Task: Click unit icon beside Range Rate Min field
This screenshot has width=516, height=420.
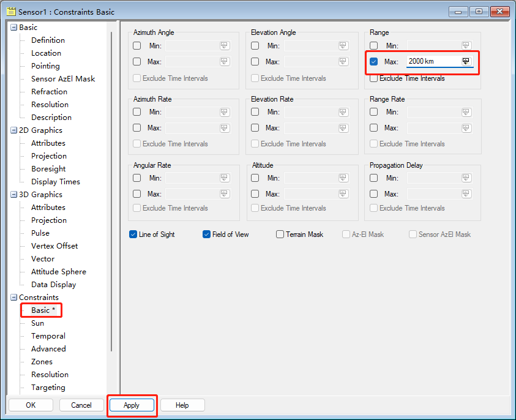Action: click(x=466, y=112)
